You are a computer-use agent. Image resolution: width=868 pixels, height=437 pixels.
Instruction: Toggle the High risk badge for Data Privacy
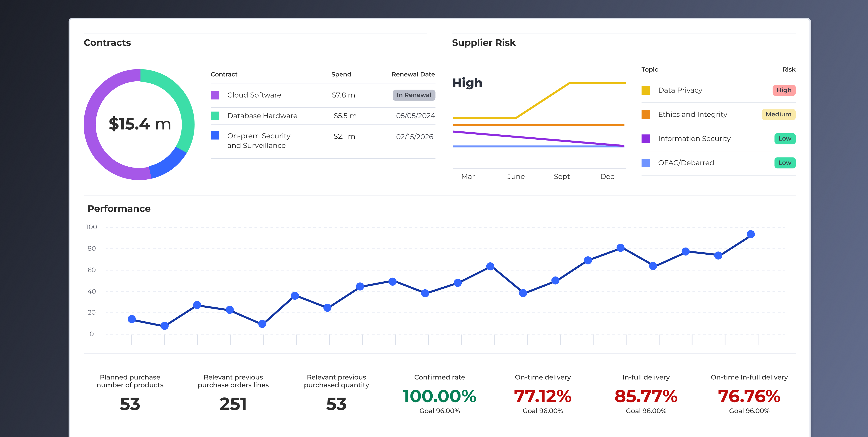[784, 90]
